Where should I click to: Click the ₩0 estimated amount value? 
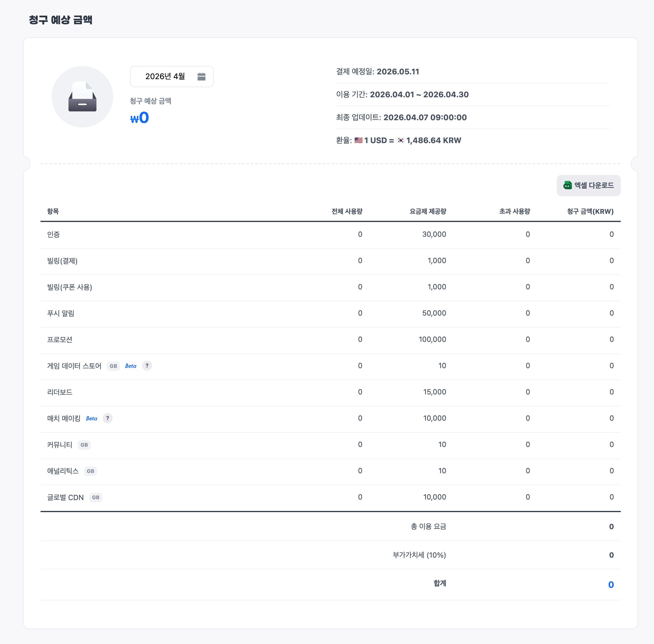[x=140, y=118]
